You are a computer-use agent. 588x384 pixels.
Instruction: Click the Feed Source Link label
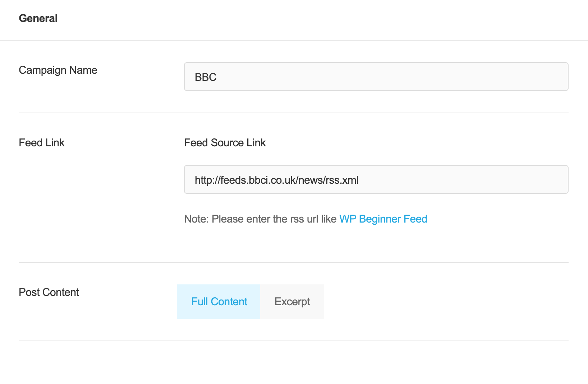(225, 142)
